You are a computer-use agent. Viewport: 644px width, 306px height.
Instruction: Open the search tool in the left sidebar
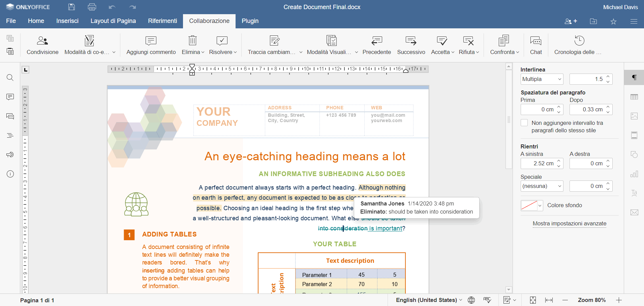point(10,78)
